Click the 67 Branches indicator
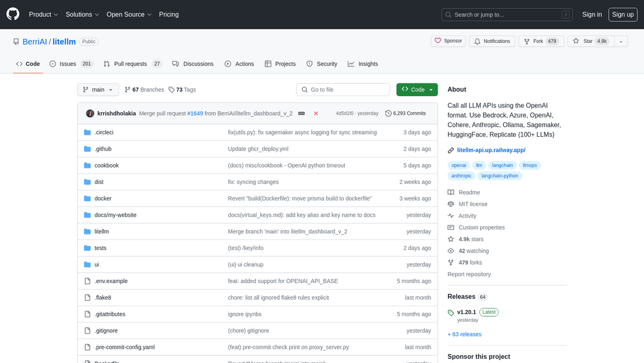The height and width of the screenshot is (363, 644). point(144,90)
